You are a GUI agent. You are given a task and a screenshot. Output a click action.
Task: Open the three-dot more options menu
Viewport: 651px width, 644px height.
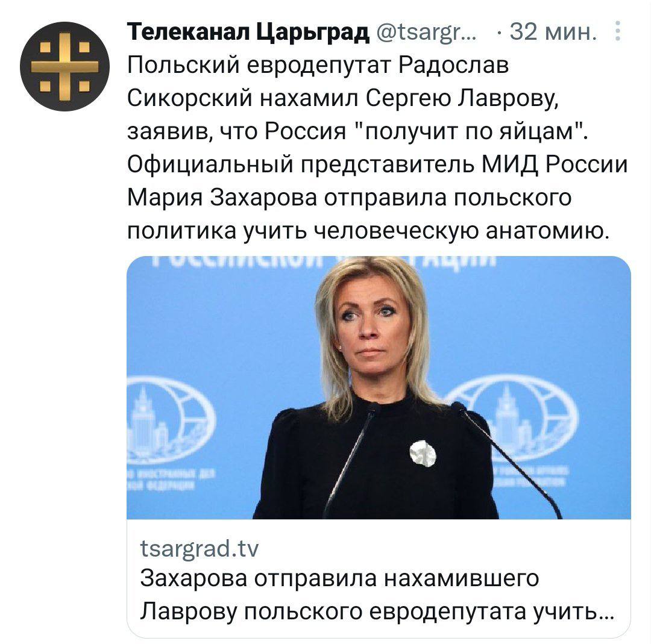(618, 31)
